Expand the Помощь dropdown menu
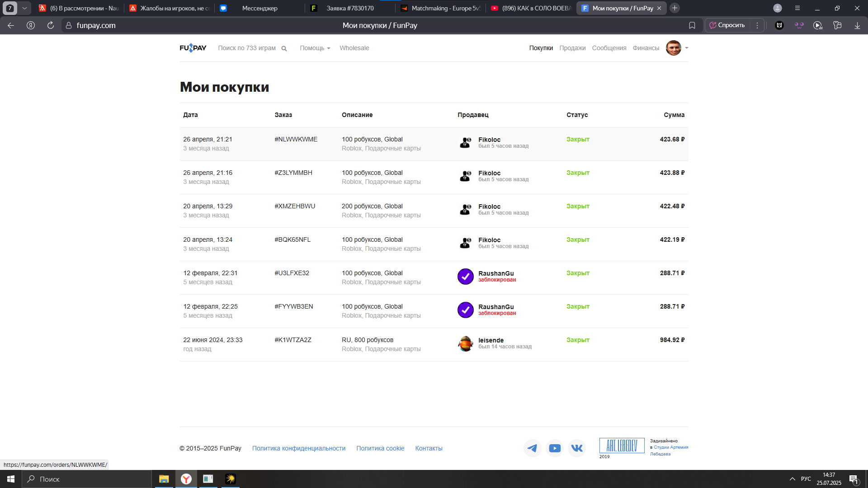 (315, 48)
